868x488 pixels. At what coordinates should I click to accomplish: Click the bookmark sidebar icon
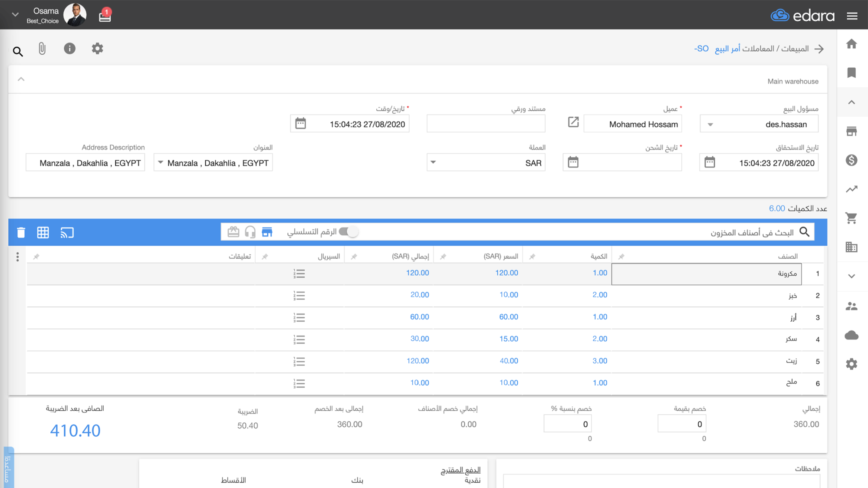pyautogui.click(x=852, y=73)
